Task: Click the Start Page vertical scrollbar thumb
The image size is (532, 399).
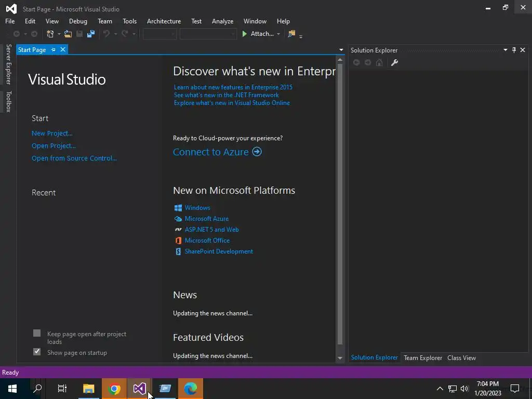Action: (340, 204)
